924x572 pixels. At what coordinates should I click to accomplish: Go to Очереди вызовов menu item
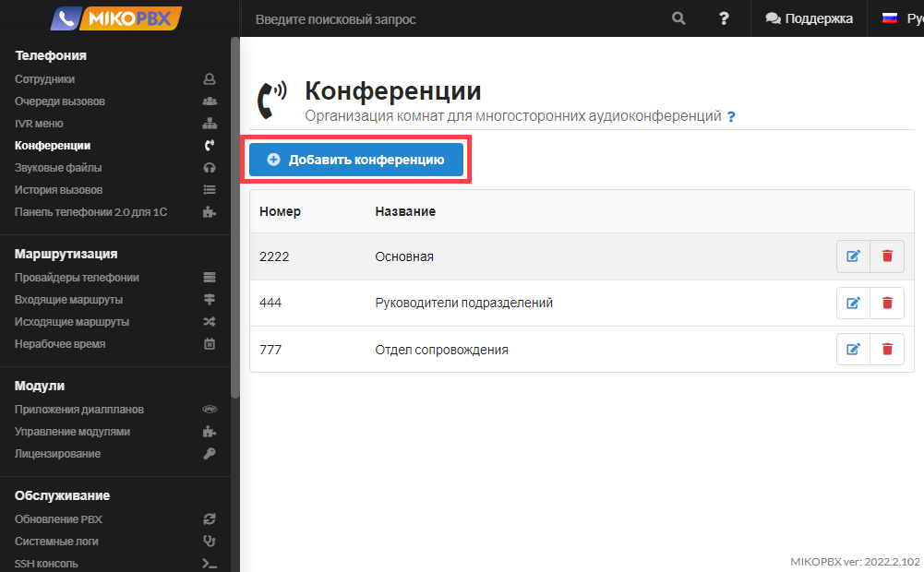pyautogui.click(x=60, y=101)
